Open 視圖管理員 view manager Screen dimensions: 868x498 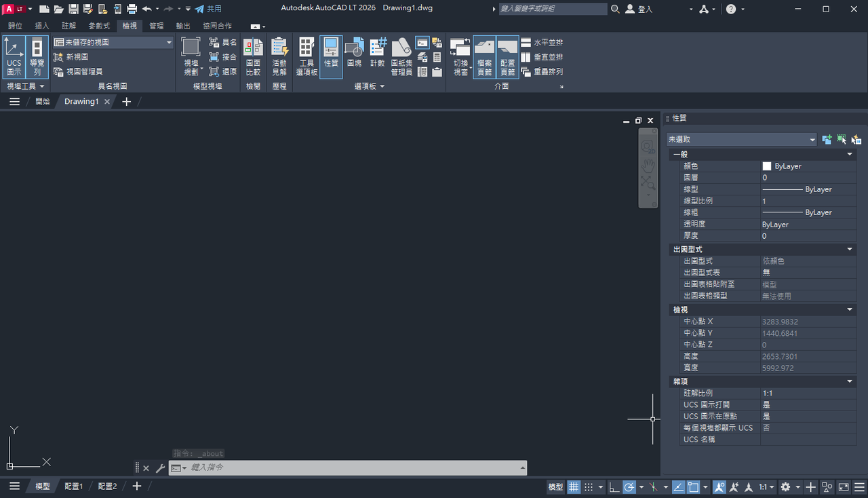(x=78, y=71)
